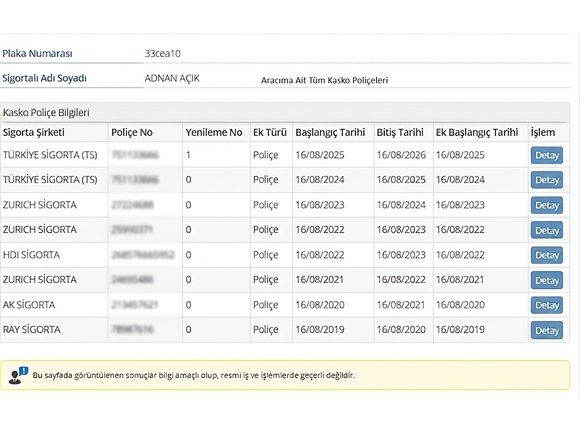580x435 pixels.
Task: Open Detay for AK Sigorta policy
Action: [547, 305]
